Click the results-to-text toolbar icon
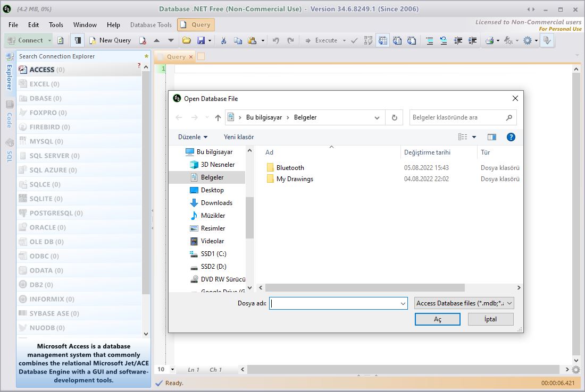The image size is (585, 392). point(397,40)
